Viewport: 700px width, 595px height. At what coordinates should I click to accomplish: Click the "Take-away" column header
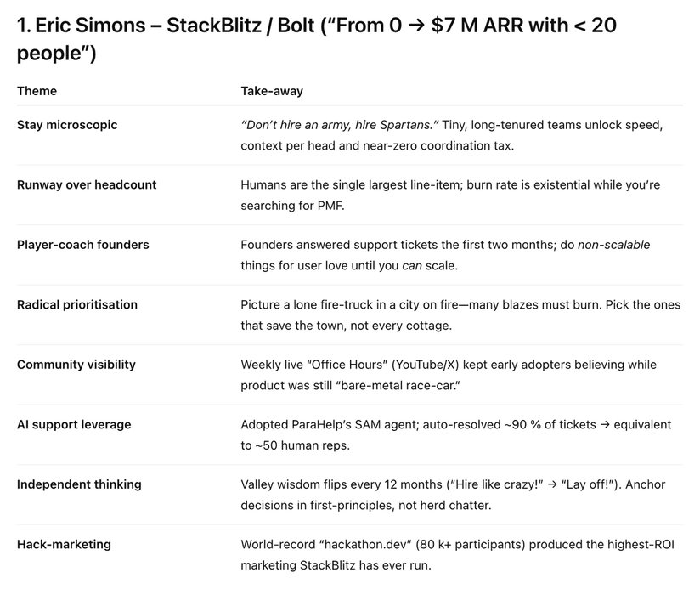(272, 91)
